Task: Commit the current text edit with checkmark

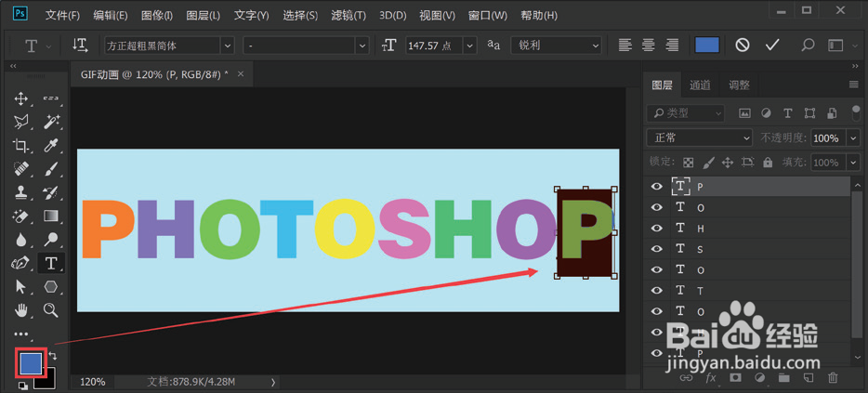Action: click(x=772, y=46)
